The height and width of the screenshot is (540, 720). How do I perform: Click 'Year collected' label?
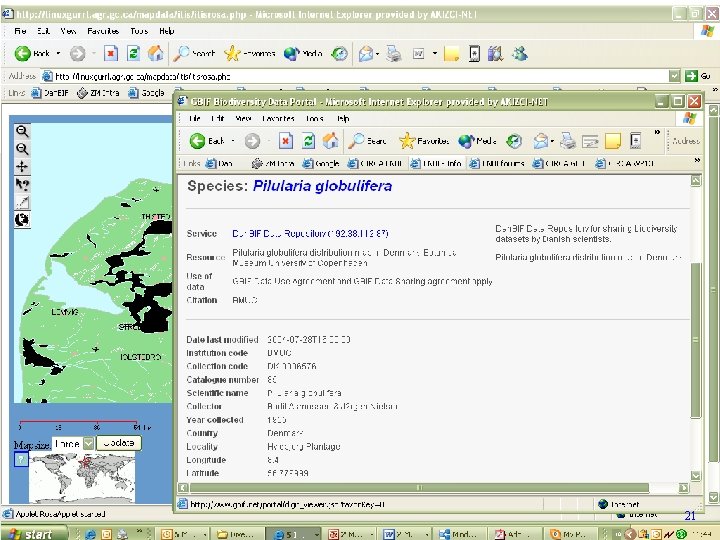[x=215, y=420]
